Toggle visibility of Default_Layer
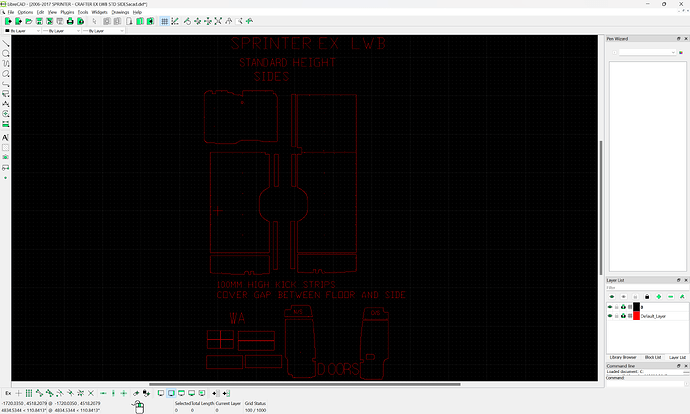690x414 pixels. coord(611,315)
